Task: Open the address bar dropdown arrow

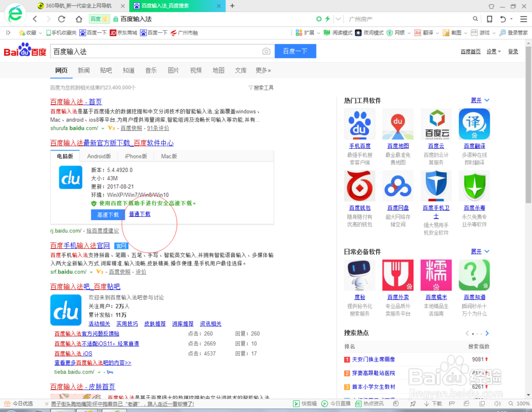Action: tap(338, 19)
